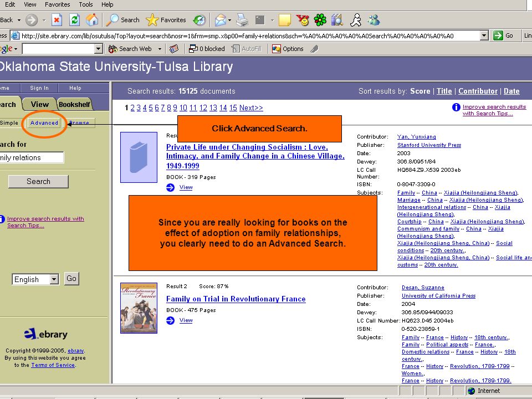Click the highlighter pen icon in Google toolbar
Viewport: 532px width, 399px height.
click(x=315, y=49)
